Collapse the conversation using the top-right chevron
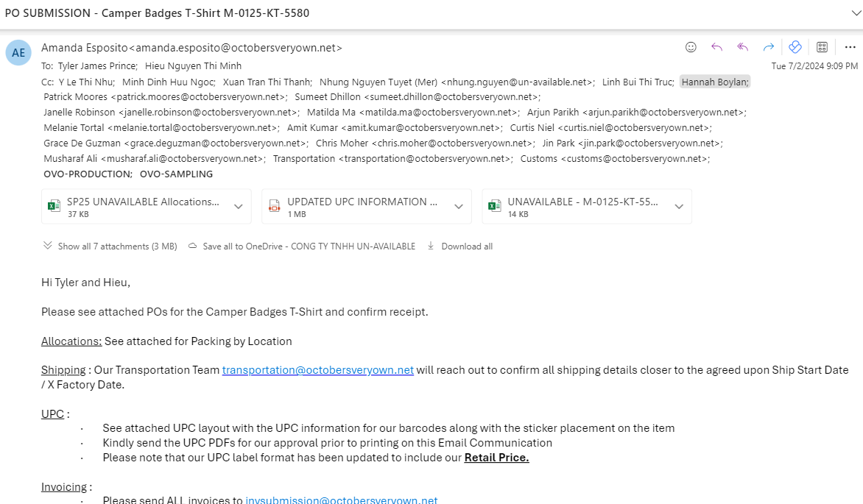Screen dimensions: 863x504 pyautogui.click(x=856, y=13)
